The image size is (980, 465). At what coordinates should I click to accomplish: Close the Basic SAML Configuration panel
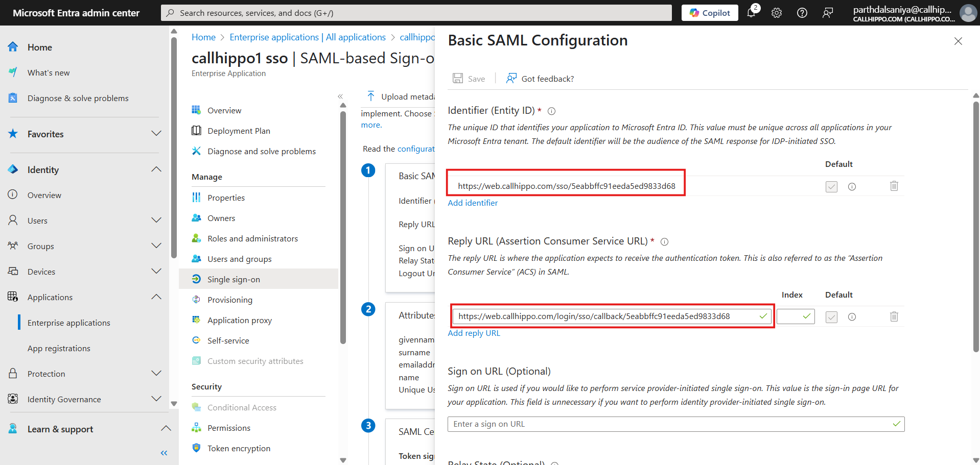point(958,41)
